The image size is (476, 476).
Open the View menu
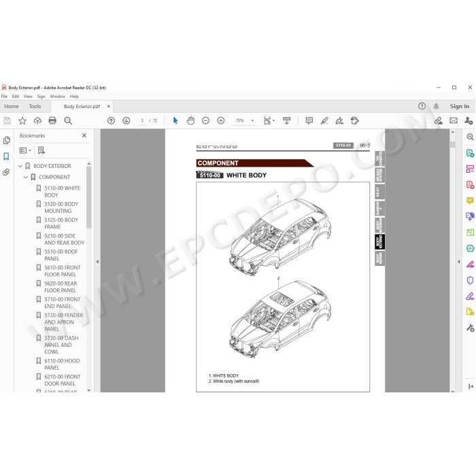[28, 97]
